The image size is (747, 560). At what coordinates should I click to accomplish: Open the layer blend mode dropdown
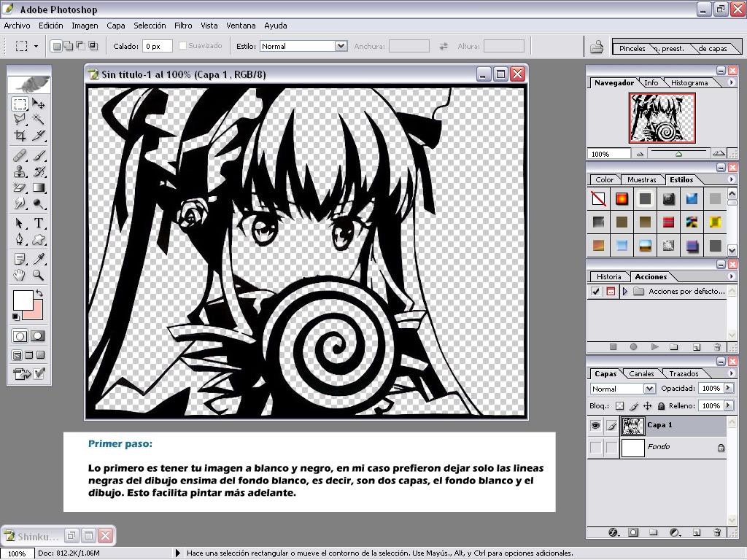pyautogui.click(x=649, y=389)
